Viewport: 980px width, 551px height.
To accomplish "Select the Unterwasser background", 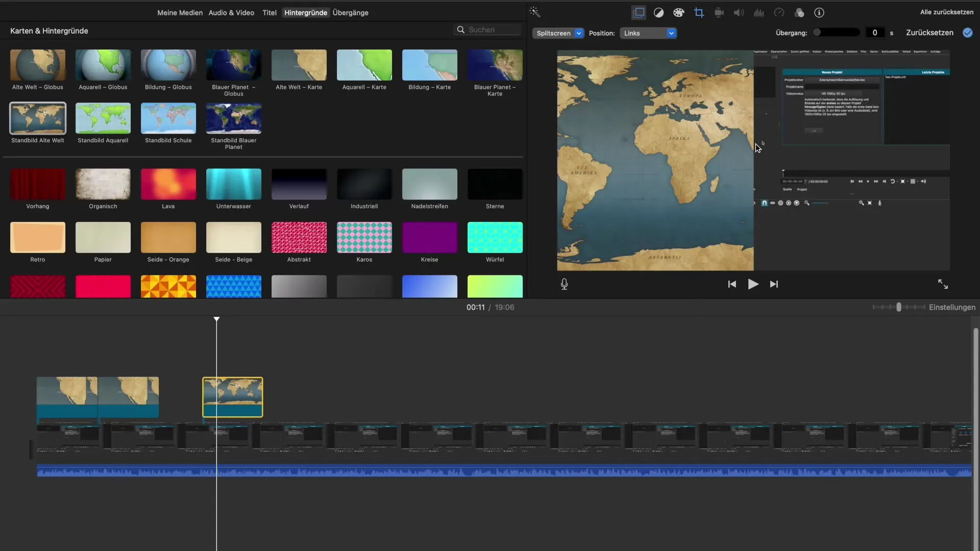I will [x=234, y=184].
